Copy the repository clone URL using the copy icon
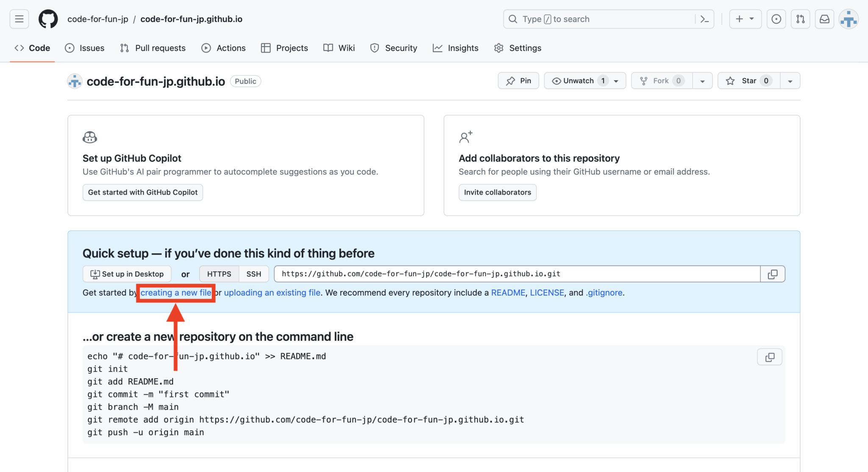This screenshot has height=472, width=868. coord(772,274)
